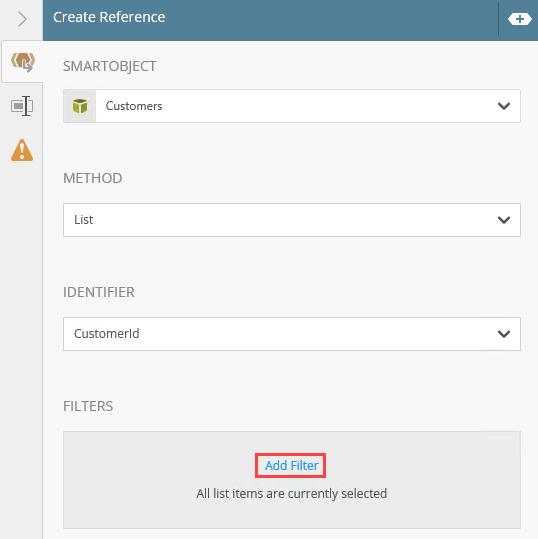Click the SMARTOBJECT section label
The height and width of the screenshot is (539, 538).
point(110,66)
